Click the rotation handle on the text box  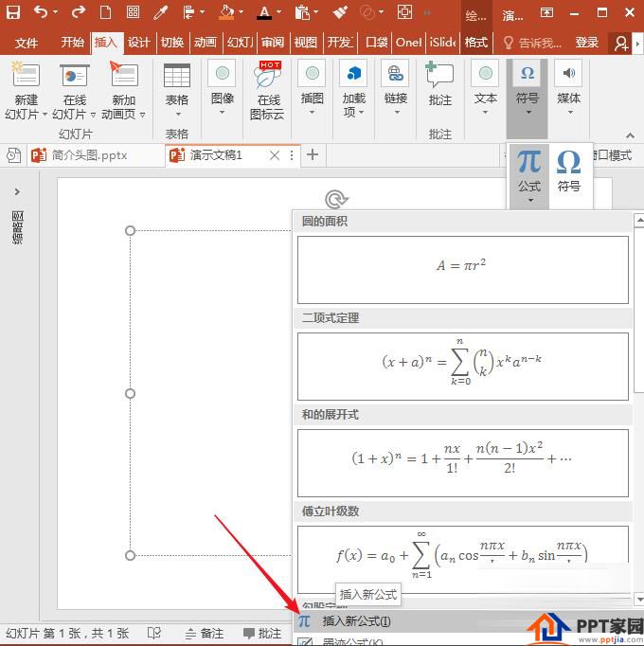336,200
